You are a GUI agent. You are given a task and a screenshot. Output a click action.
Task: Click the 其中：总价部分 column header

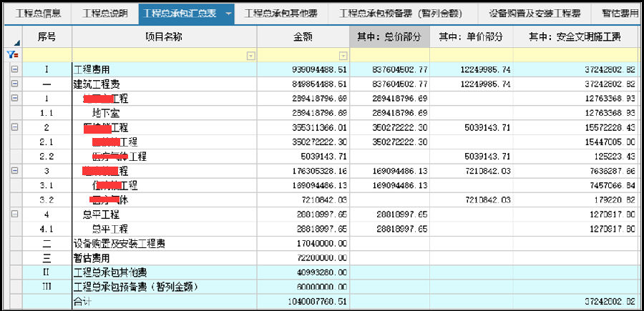pos(390,36)
